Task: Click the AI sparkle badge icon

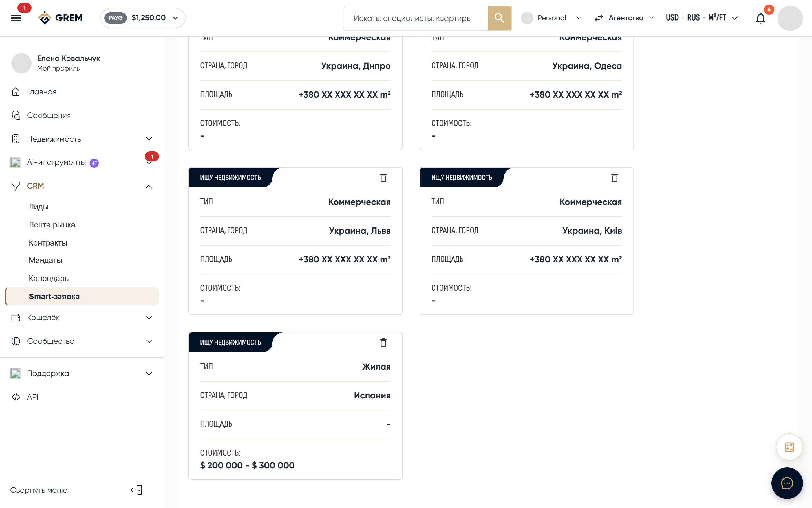Action: [x=94, y=163]
